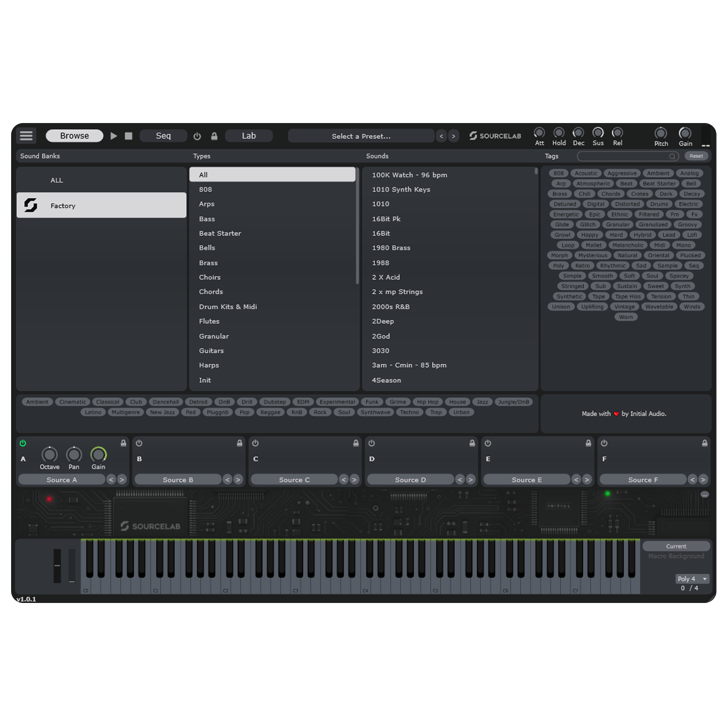Open Source C sample selector
728x728 pixels.
[x=294, y=480]
